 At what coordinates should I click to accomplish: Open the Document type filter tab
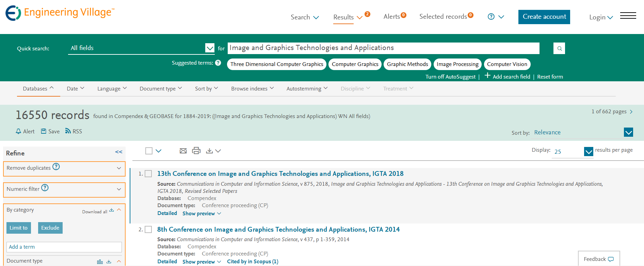(161, 88)
